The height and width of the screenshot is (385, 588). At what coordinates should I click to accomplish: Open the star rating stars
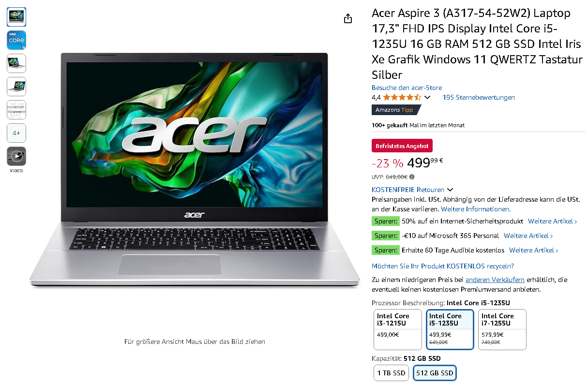[x=402, y=97]
